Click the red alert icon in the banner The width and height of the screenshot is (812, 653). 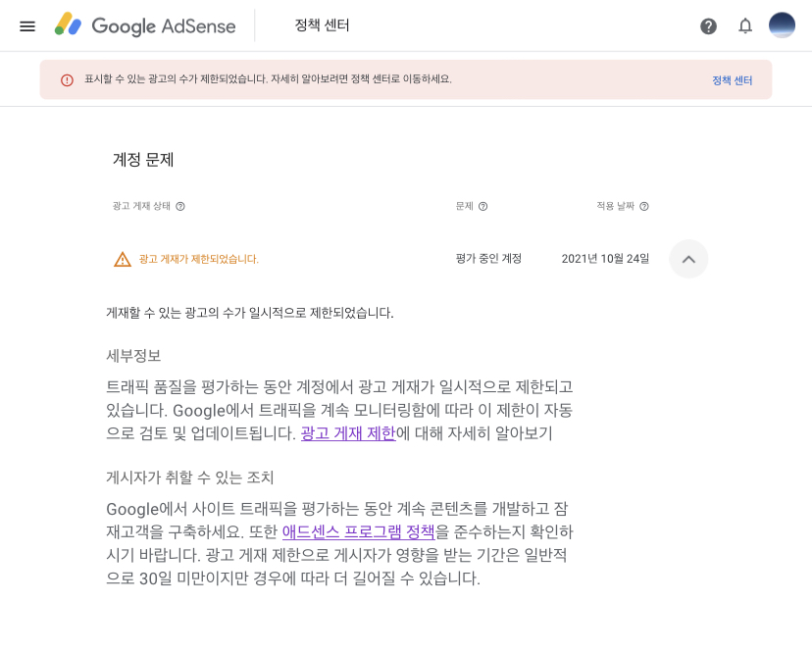click(x=67, y=79)
